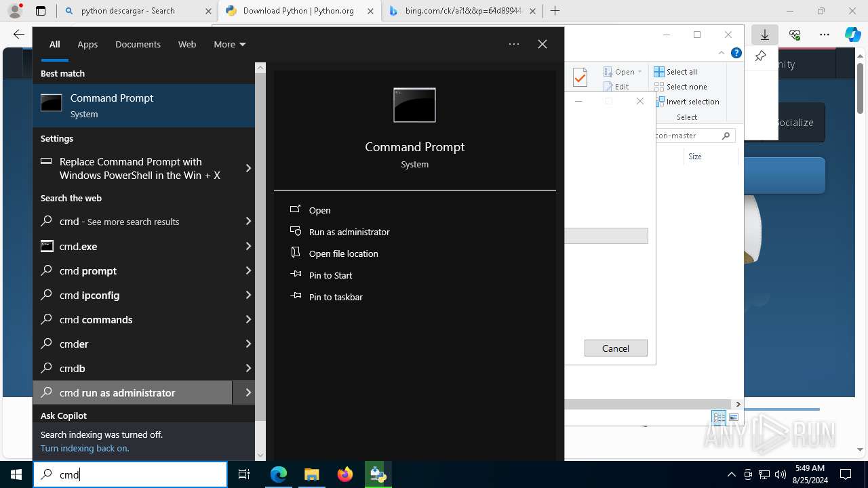868x488 pixels.
Task: Open search panel options ellipsis
Action: (514, 44)
